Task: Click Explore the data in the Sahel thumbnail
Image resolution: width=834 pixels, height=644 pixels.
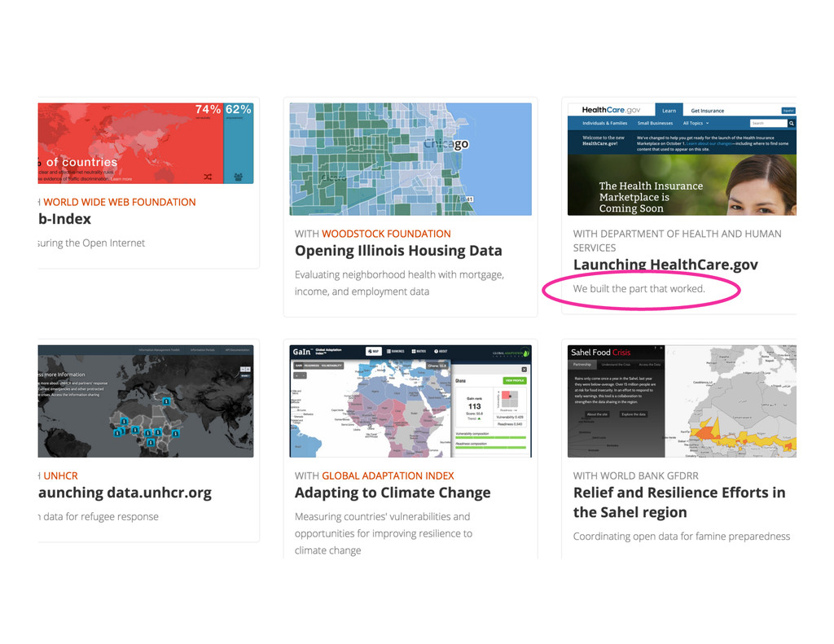Action: tap(634, 414)
